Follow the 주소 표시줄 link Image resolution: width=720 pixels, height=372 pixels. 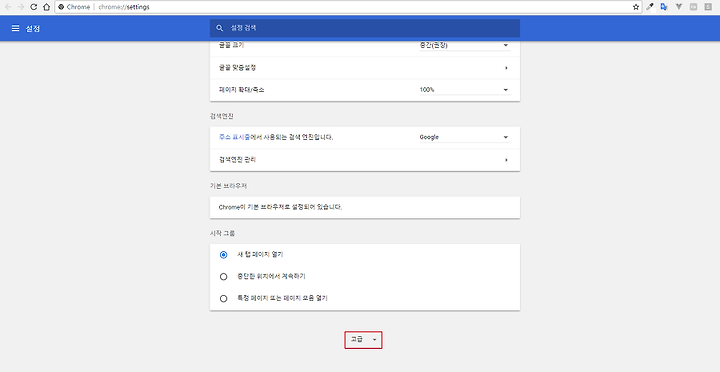[235, 137]
